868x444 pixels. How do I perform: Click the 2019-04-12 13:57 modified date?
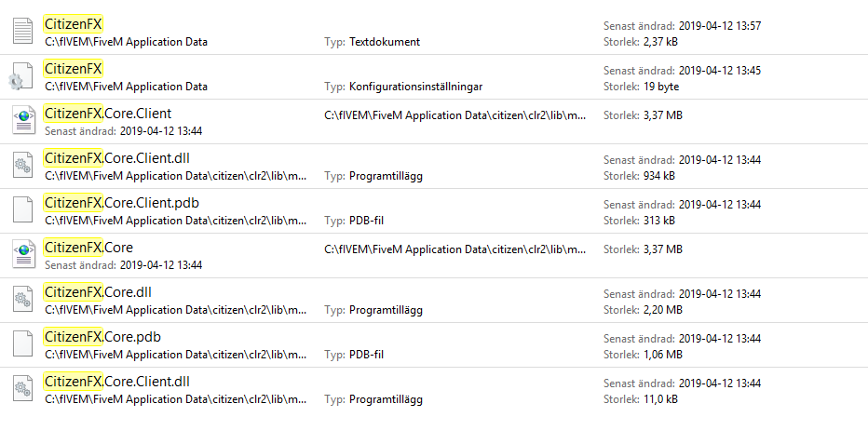(x=719, y=26)
